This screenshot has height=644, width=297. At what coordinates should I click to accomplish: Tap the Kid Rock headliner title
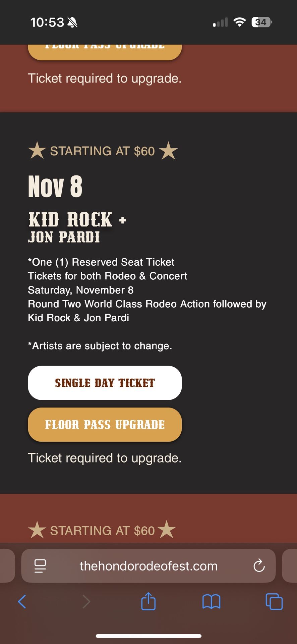[70, 220]
